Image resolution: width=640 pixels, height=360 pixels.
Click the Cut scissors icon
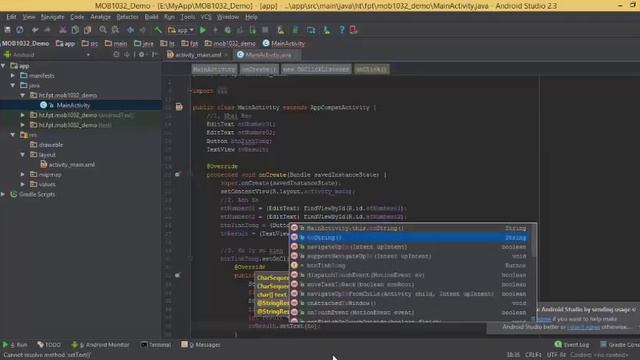[62, 30]
